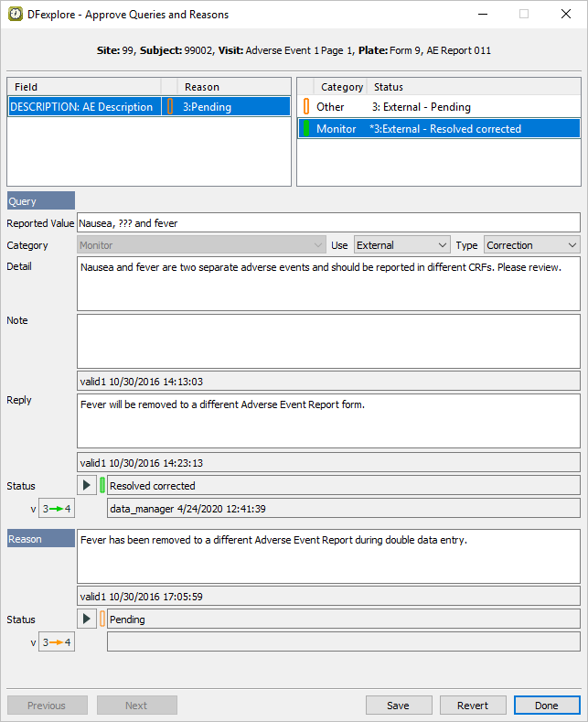Open the Category dropdown showing Monitor

coord(201,245)
